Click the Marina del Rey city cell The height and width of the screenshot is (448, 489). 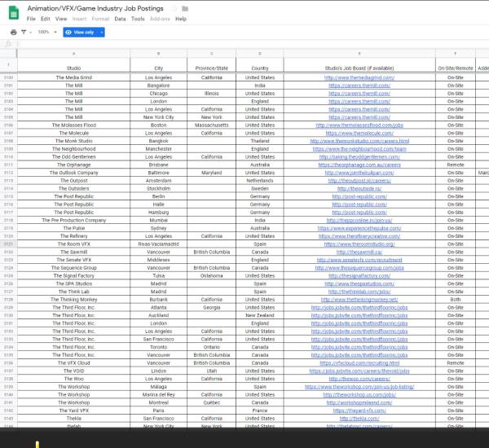click(158, 395)
